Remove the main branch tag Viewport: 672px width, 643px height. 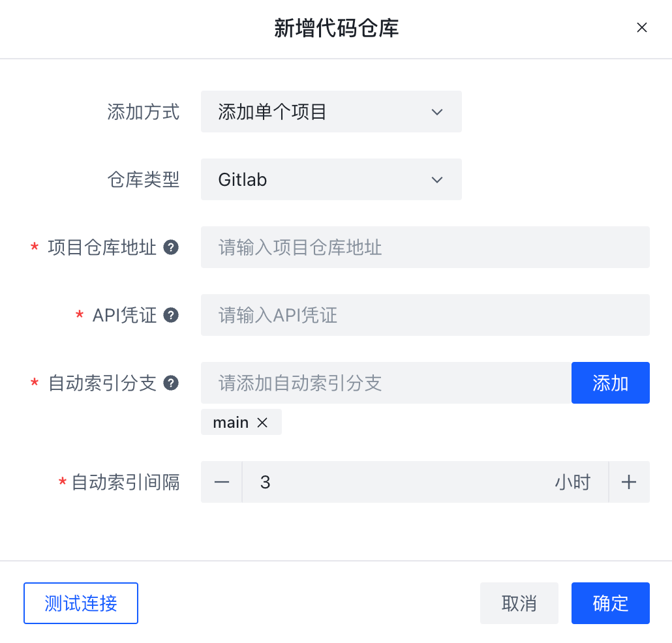262,423
